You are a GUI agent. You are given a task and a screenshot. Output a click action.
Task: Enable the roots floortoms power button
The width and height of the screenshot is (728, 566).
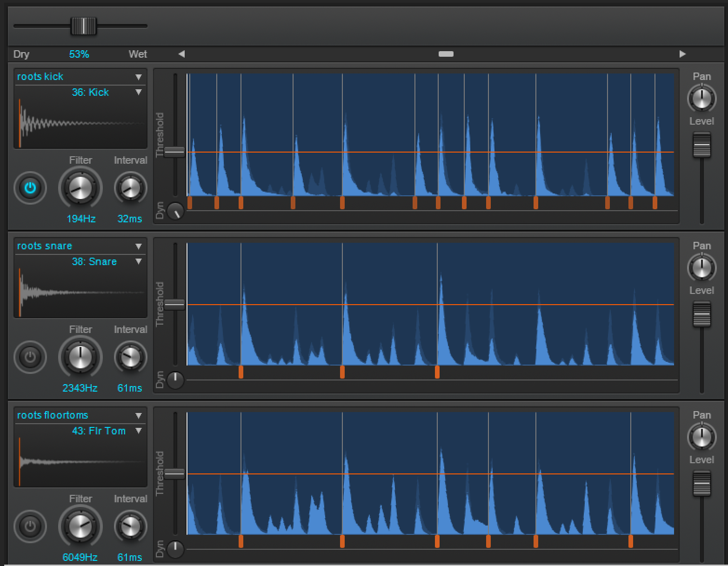[30, 526]
